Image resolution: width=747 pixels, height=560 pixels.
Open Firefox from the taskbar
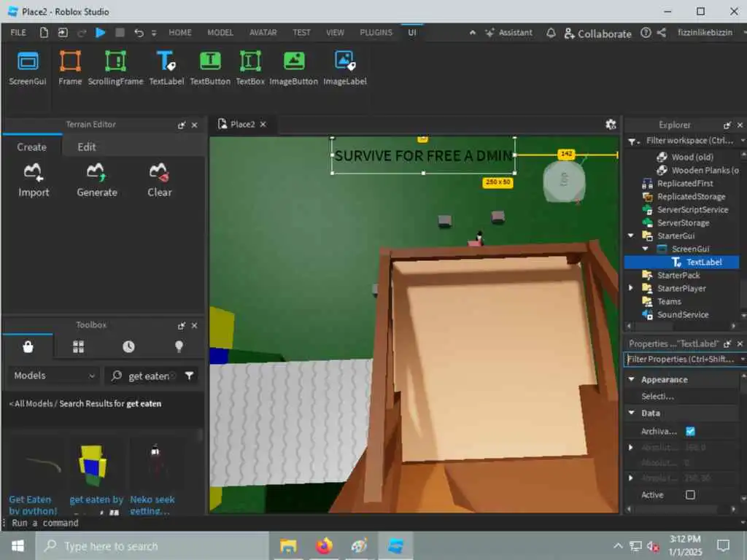tap(324, 545)
